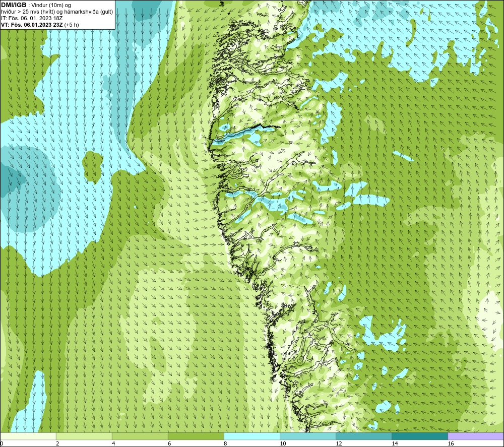Click the 10–12 m/s cyan legend swatch

click(308, 436)
